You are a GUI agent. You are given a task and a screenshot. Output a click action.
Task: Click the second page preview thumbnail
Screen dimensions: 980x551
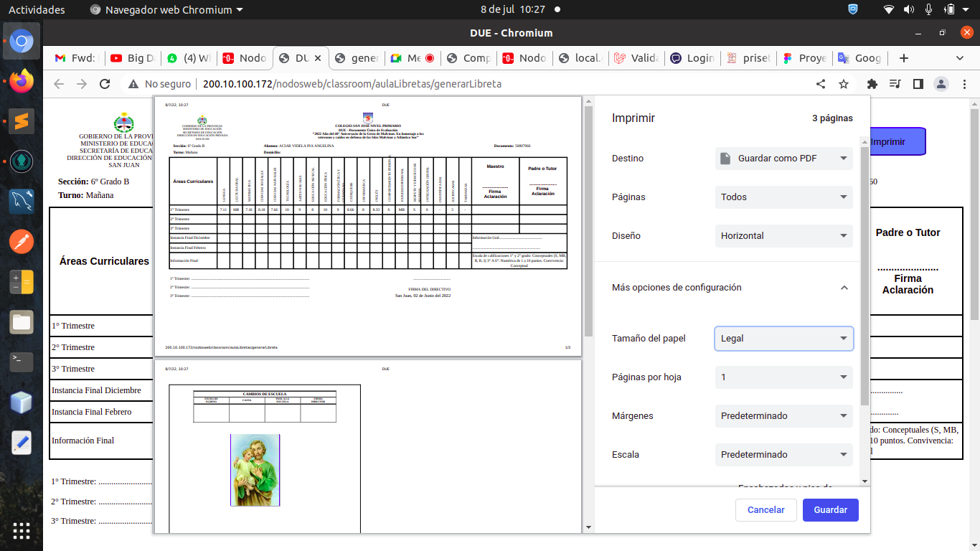(x=367, y=446)
